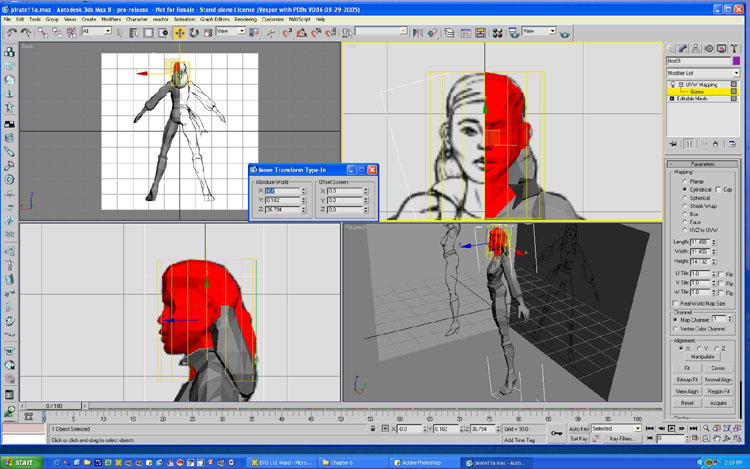Open the Rendering menu
The height and width of the screenshot is (469, 750).
(245, 19)
